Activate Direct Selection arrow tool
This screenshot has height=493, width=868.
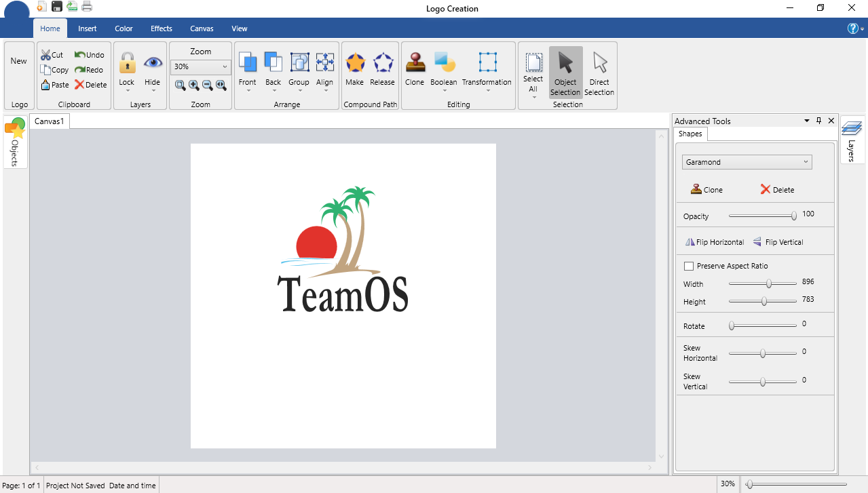(599, 73)
